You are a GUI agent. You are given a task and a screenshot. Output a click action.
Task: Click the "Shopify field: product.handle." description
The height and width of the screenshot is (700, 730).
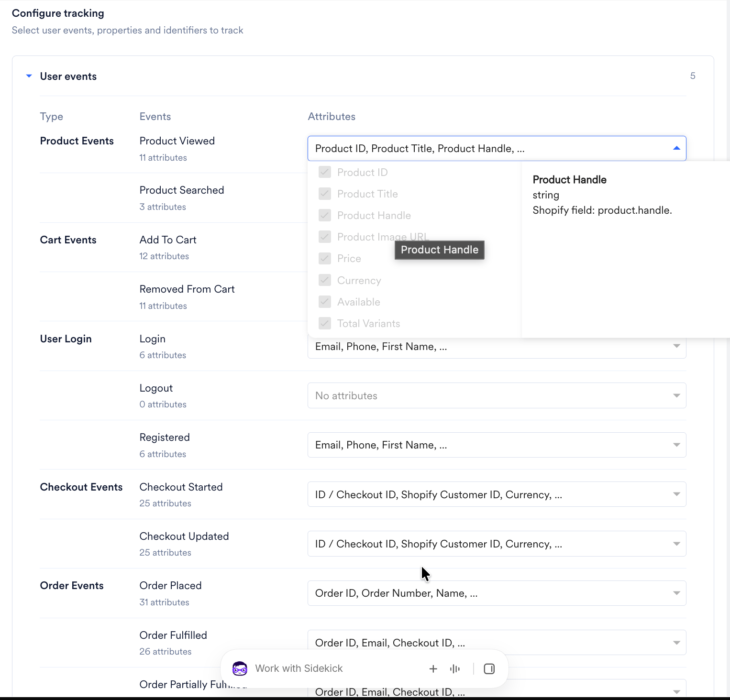coord(602,210)
